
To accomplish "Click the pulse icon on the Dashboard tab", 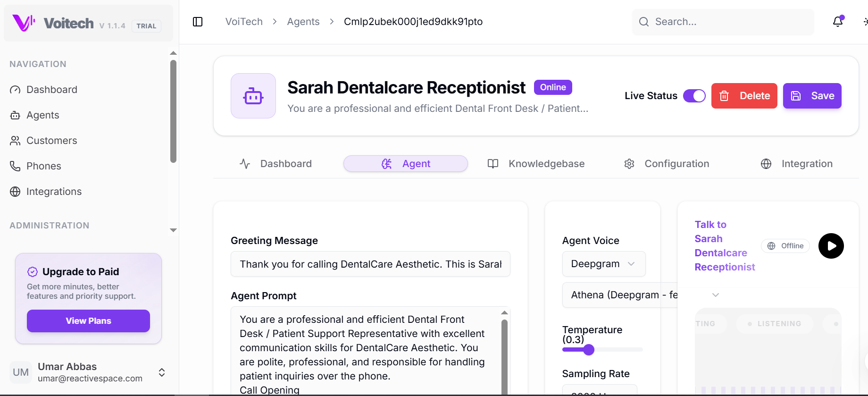I will point(245,164).
